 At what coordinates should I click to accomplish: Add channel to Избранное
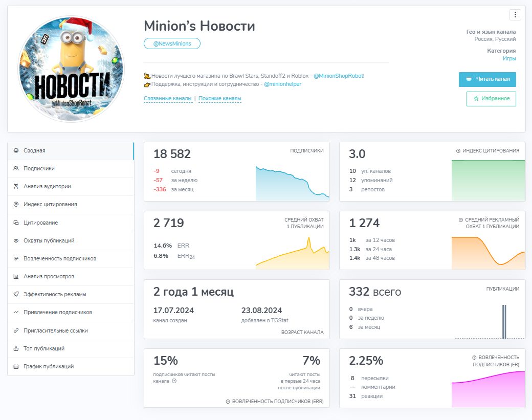(491, 99)
